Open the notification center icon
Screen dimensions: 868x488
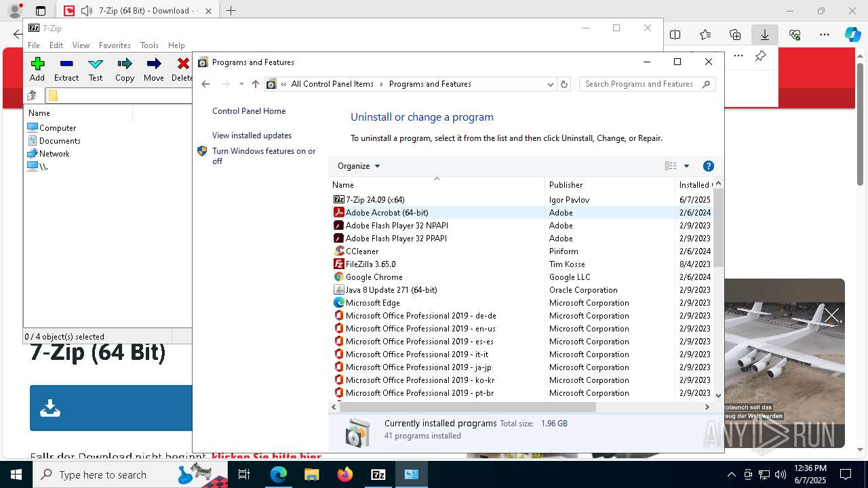846,474
